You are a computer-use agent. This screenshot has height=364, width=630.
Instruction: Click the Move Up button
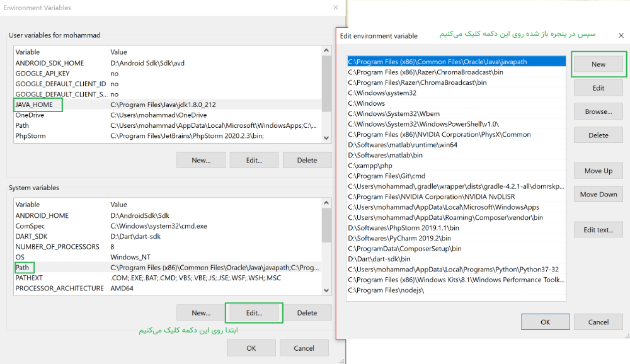598,171
